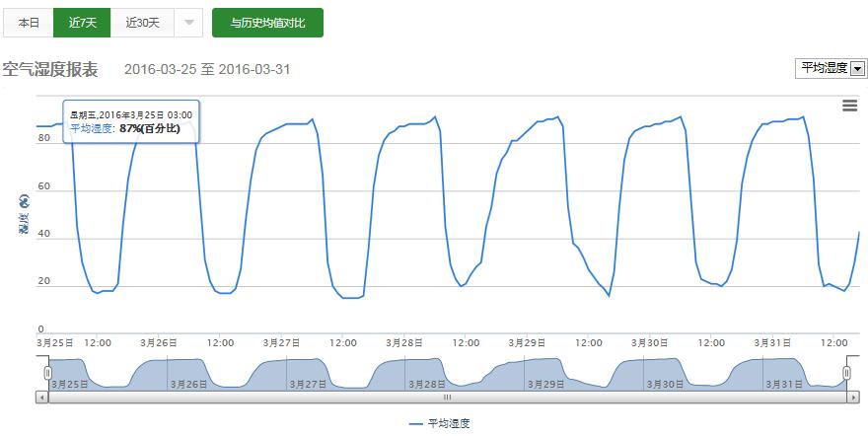Click the scrollbar's left arrow button
868x436 pixels.
[41, 397]
